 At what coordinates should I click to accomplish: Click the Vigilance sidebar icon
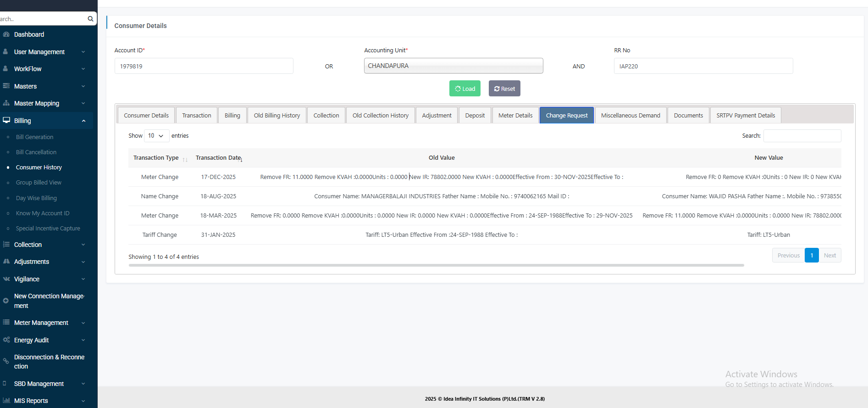6,279
